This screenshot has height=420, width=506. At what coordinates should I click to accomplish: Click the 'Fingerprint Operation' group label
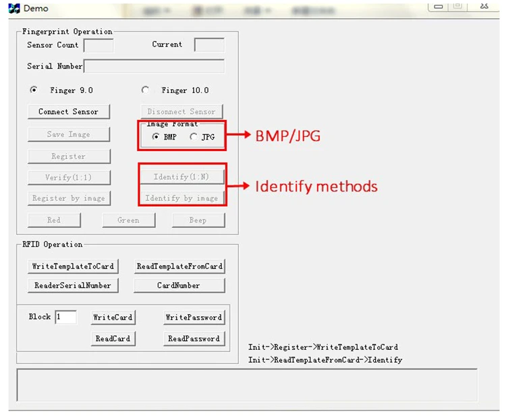click(x=67, y=32)
